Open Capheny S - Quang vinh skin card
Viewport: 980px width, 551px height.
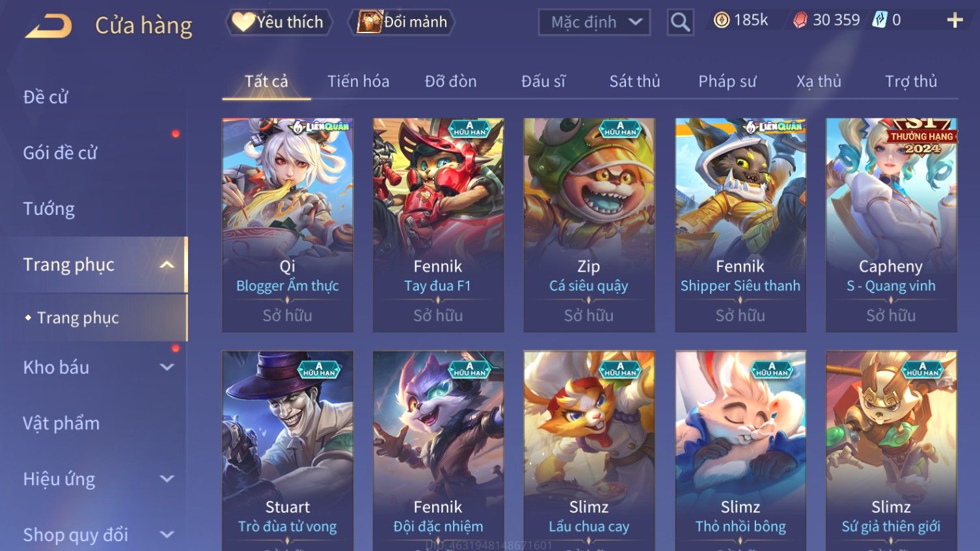(x=891, y=225)
